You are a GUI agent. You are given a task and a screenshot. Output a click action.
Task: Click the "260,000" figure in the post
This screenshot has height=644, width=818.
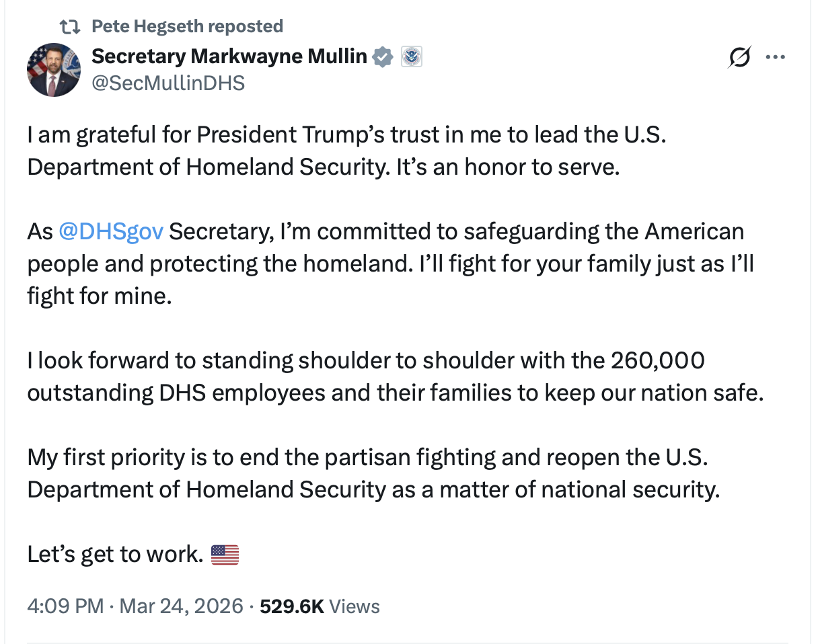pyautogui.click(x=658, y=360)
